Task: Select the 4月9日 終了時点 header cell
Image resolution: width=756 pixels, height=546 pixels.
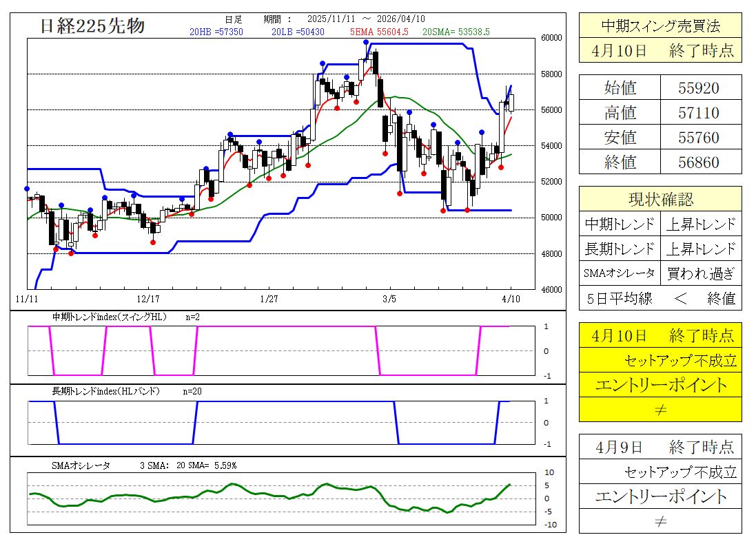Action: pyautogui.click(x=660, y=447)
